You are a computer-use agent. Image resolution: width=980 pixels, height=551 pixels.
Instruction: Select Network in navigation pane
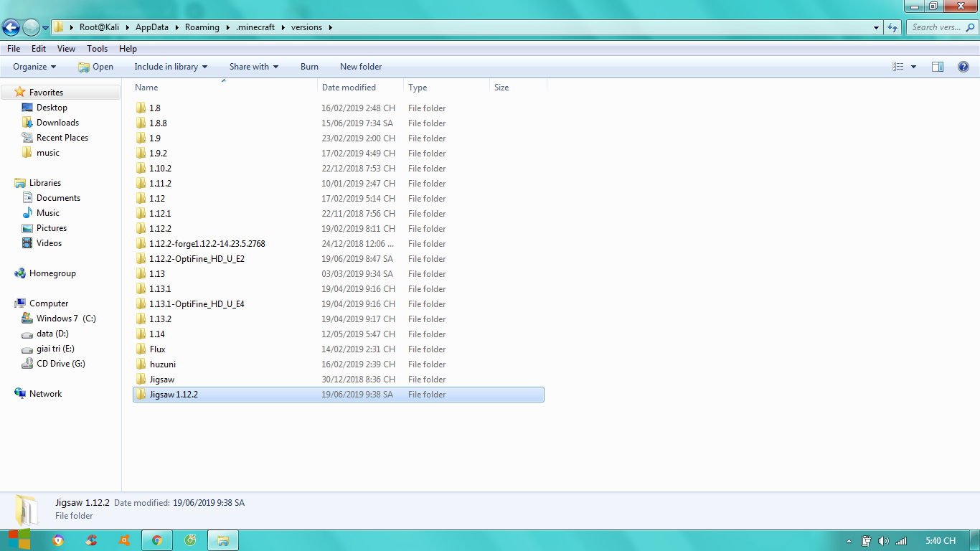pos(45,394)
